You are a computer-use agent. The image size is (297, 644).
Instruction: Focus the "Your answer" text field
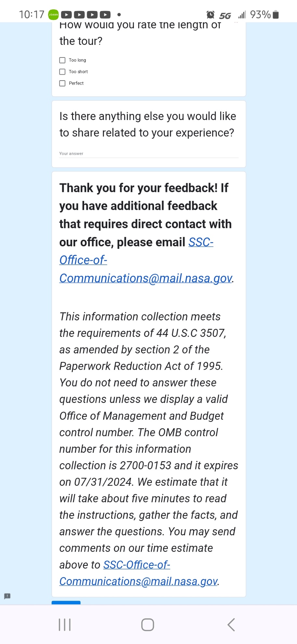tap(148, 154)
